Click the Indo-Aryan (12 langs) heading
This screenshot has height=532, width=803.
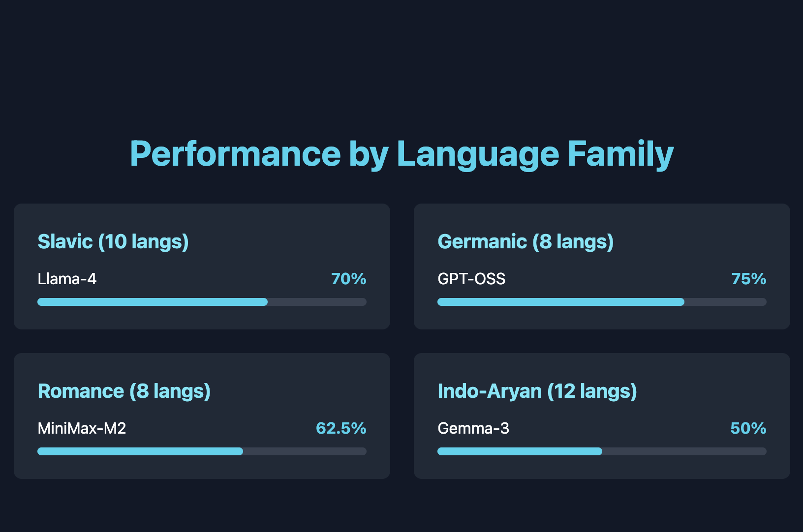(537, 391)
